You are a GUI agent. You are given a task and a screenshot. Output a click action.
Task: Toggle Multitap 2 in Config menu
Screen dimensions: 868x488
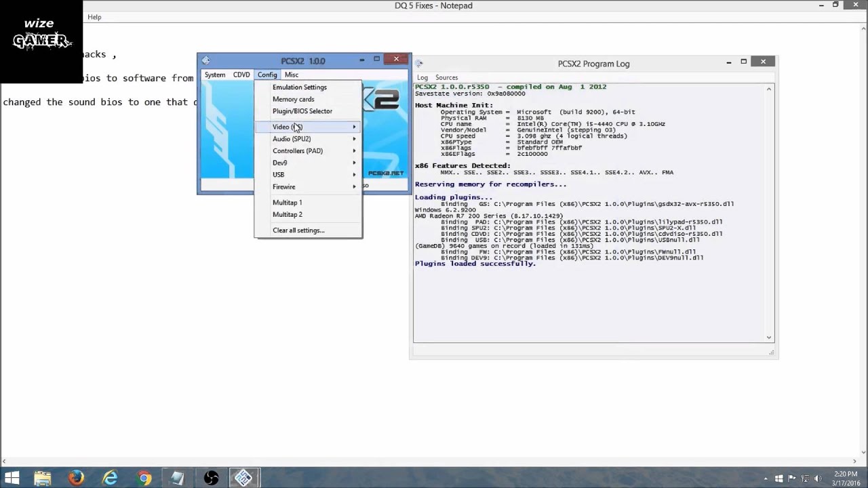(309, 215)
